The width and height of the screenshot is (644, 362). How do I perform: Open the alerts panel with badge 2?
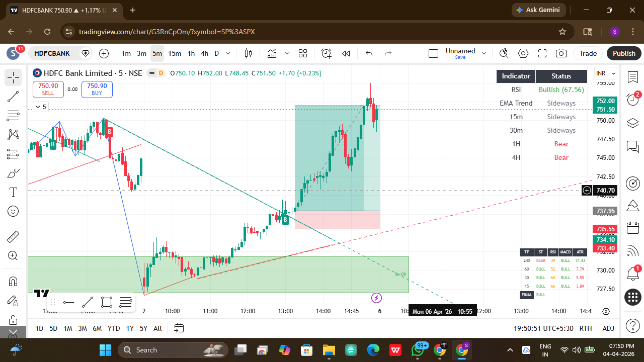(x=632, y=100)
